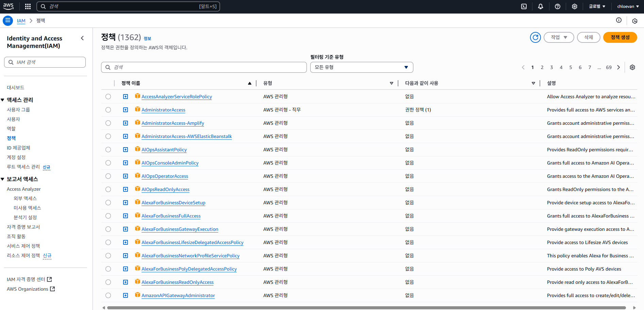
Task: Launch the CloudShell terminal icon
Action: pos(524,6)
